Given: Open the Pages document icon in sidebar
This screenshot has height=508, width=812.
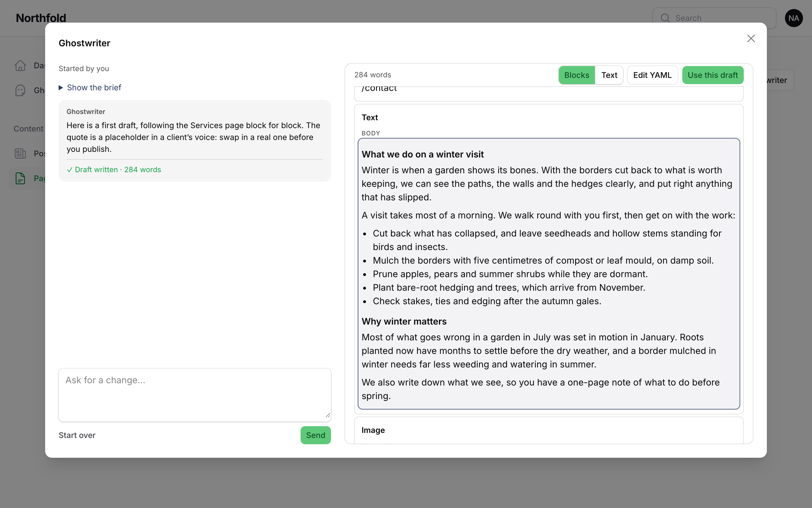Looking at the screenshot, I should point(20,178).
